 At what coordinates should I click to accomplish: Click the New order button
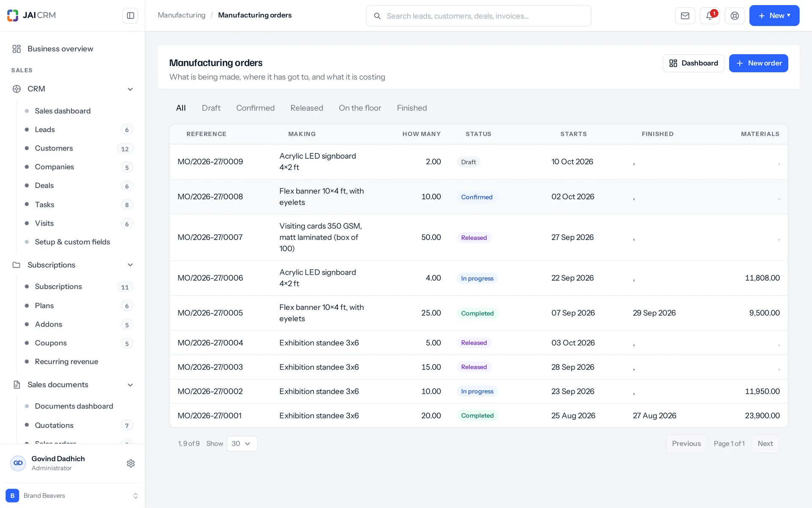758,63
